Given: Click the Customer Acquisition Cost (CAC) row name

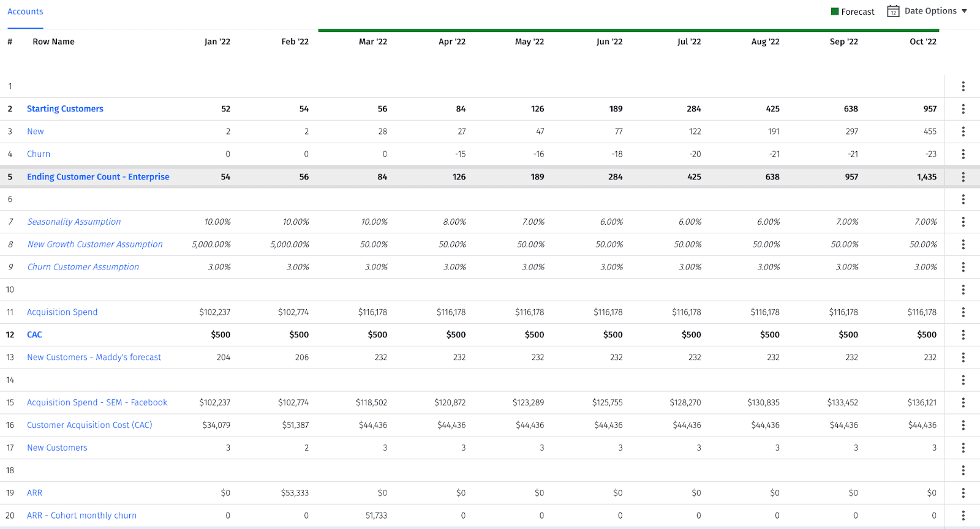Looking at the screenshot, I should [89, 425].
